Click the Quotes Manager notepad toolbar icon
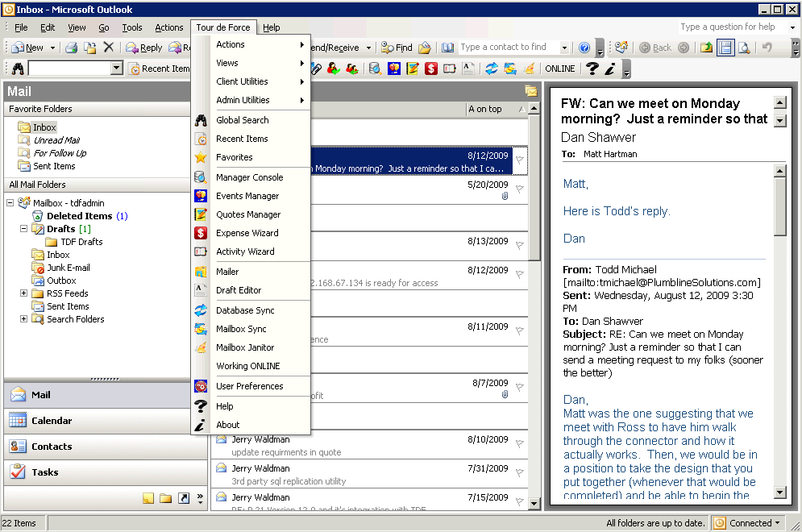Screen dimensions: 802x532 point(412,69)
